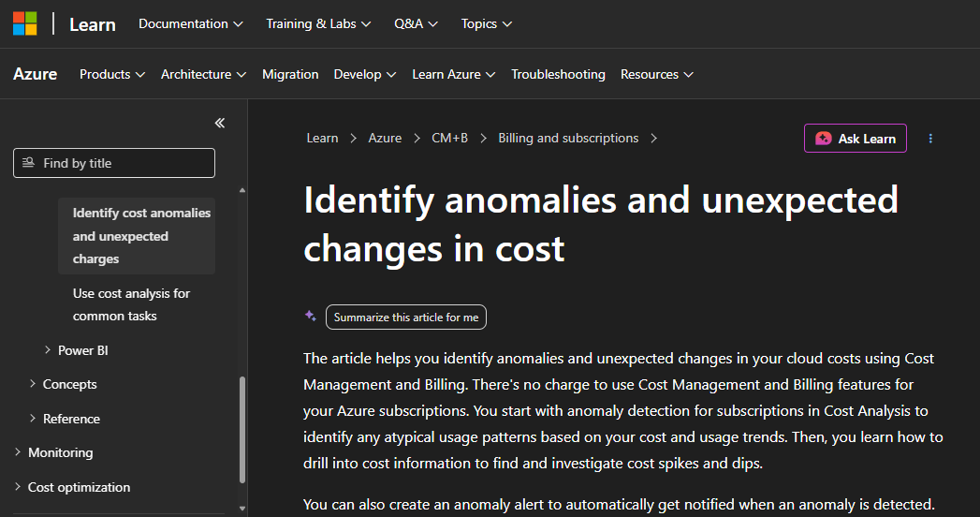The height and width of the screenshot is (517, 980).
Task: Expand the Develop menu
Action: pyautogui.click(x=364, y=74)
